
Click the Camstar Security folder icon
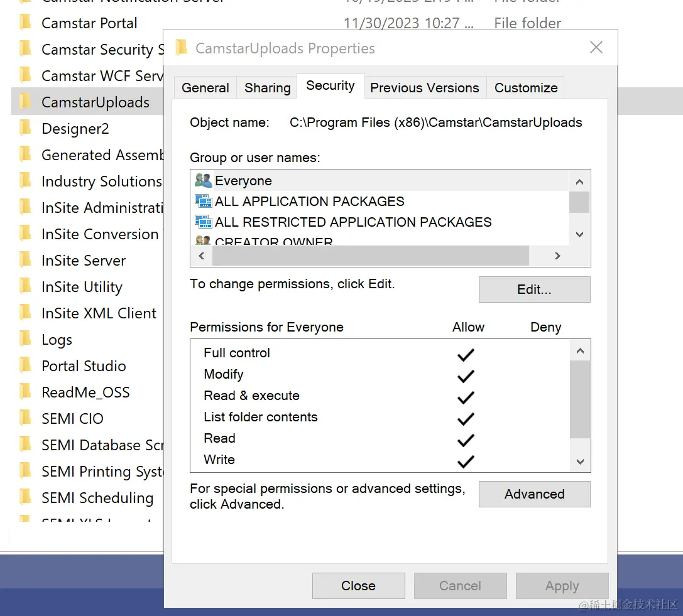[x=26, y=48]
